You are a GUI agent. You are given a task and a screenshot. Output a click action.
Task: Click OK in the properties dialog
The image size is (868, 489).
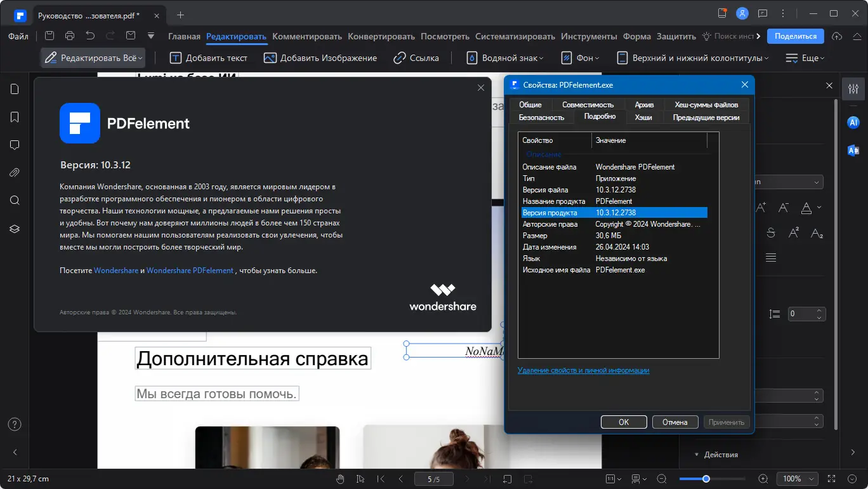click(x=623, y=422)
